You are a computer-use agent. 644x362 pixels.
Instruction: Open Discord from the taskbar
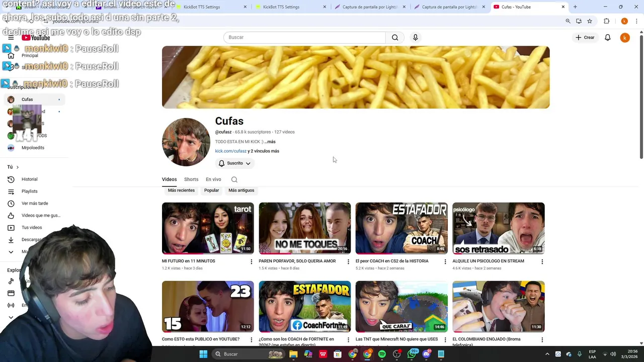click(427, 354)
